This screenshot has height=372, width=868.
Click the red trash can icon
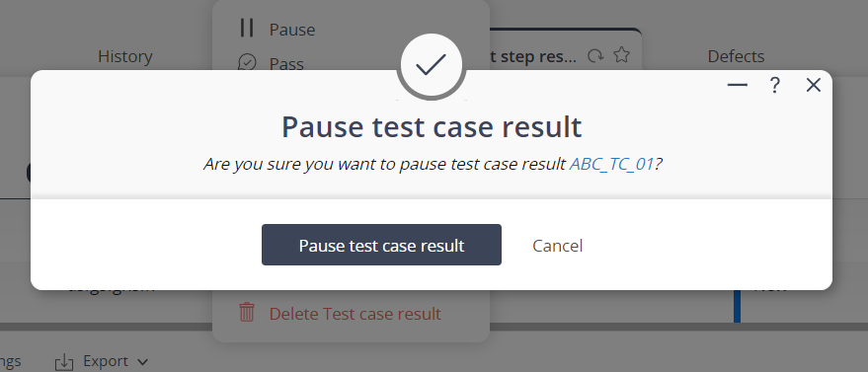tap(246, 313)
